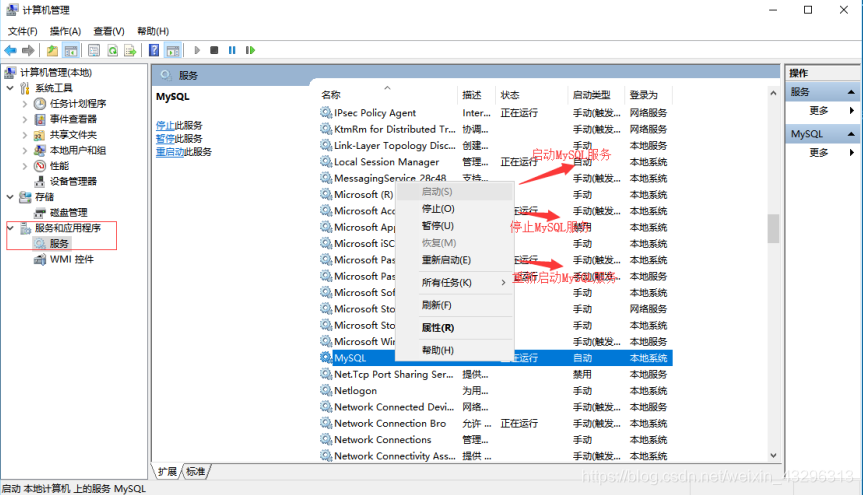
Task: Choose Stop (停止) in context menu
Action: point(455,209)
